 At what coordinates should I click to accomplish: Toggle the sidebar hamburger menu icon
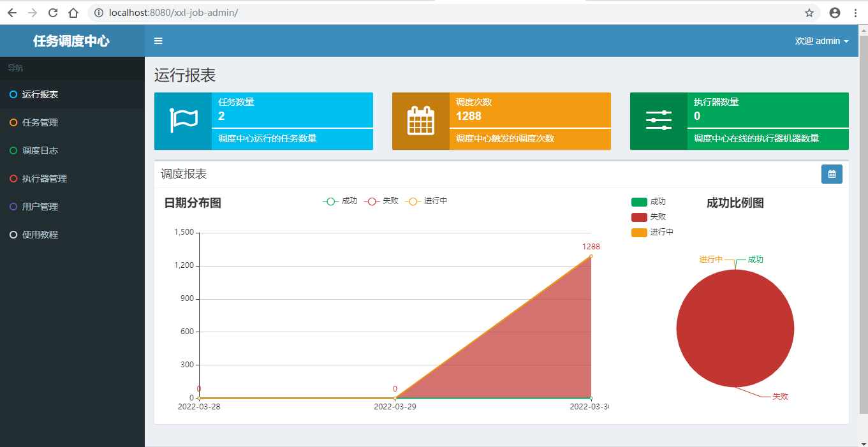click(158, 41)
